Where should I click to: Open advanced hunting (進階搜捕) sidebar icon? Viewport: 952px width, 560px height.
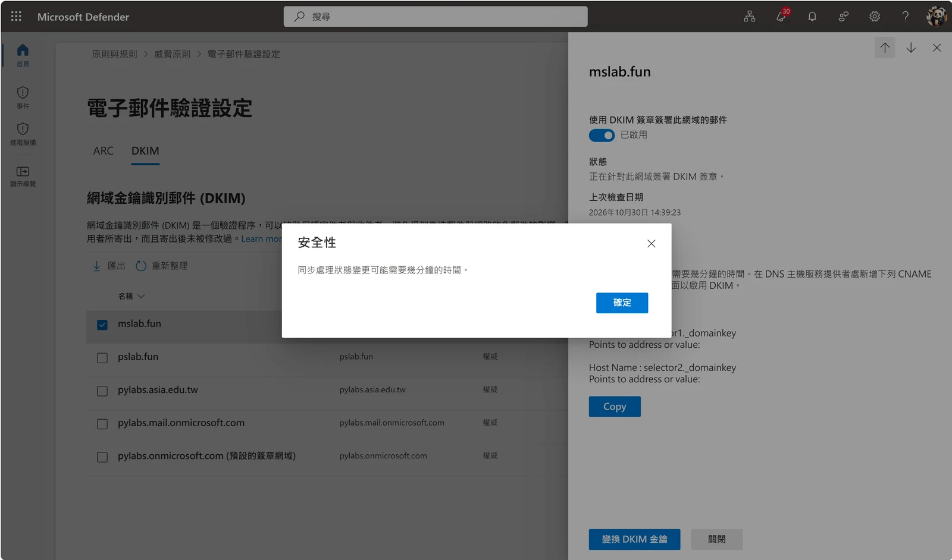pyautogui.click(x=23, y=134)
